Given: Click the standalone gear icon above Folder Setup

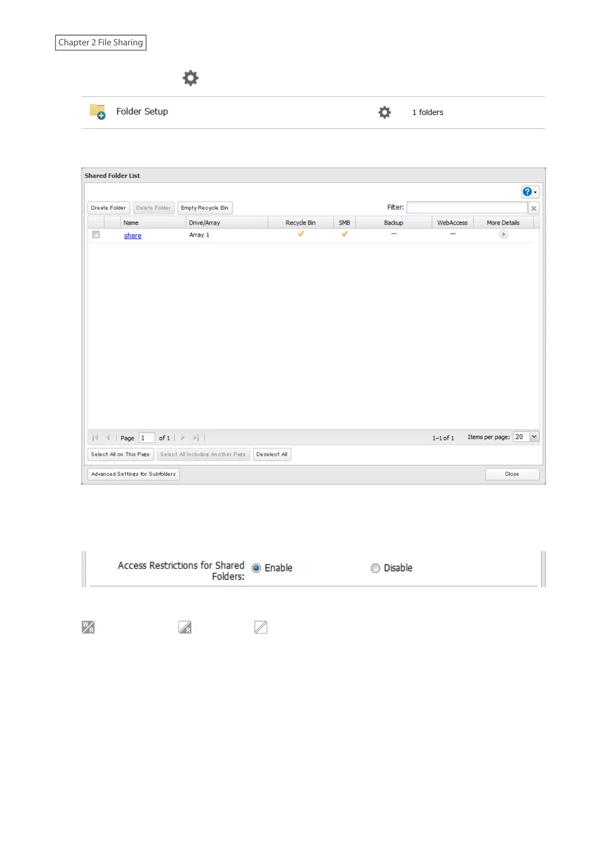Looking at the screenshot, I should click(191, 78).
